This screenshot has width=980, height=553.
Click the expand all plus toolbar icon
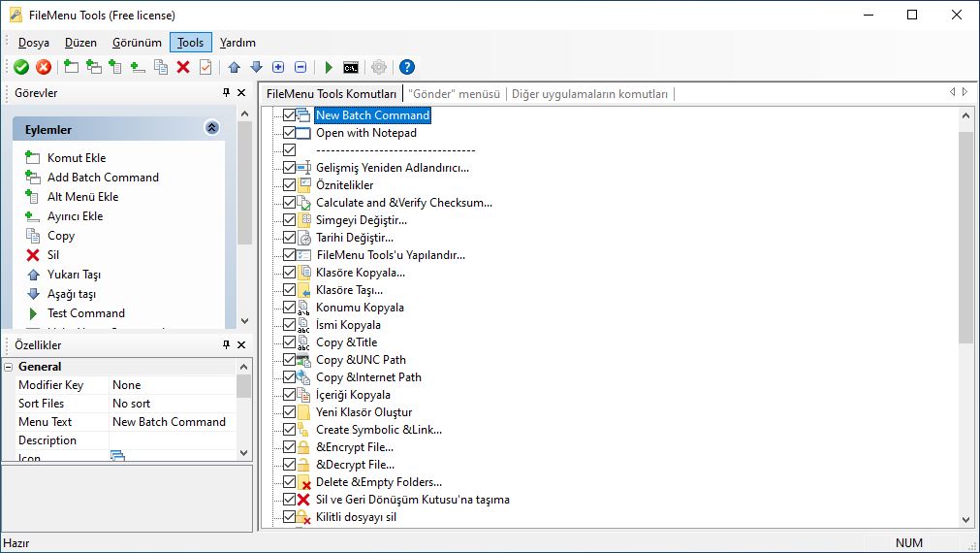(278, 67)
